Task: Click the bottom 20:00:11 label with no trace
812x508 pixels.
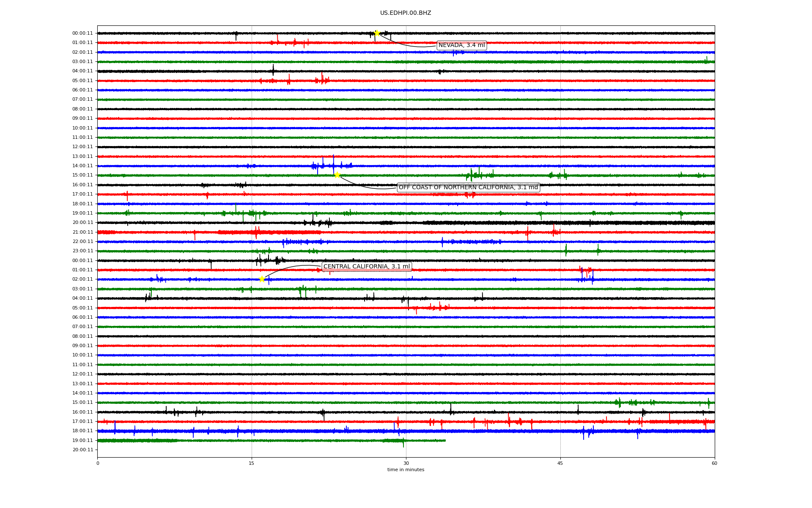Action: (82, 450)
